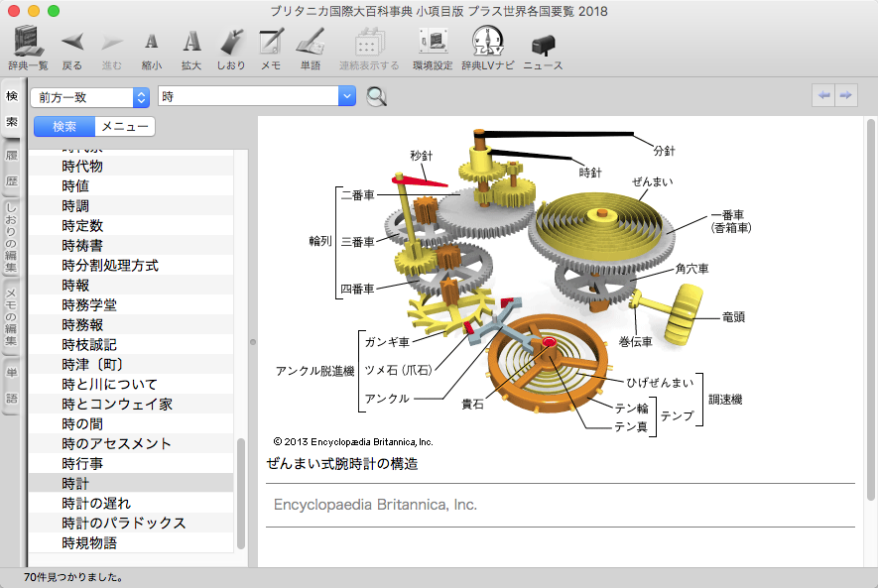Click the 単語 word icon
The width and height of the screenshot is (878, 588).
click(x=311, y=49)
